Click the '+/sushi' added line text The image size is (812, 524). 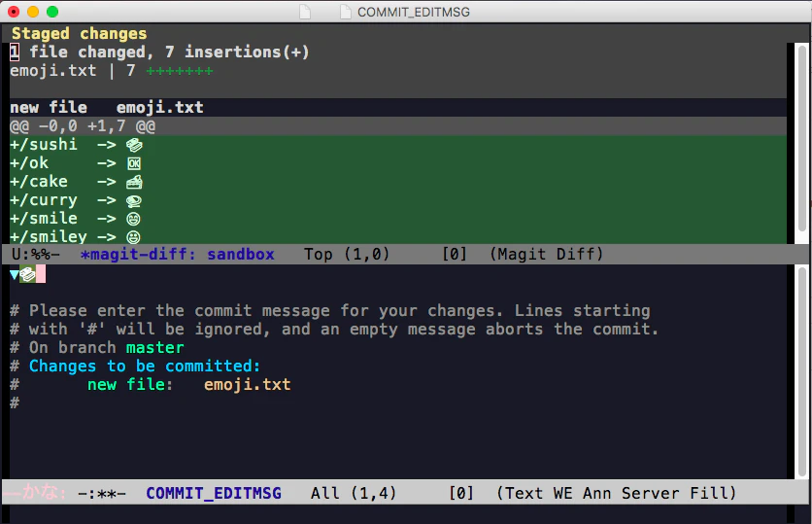click(44, 145)
